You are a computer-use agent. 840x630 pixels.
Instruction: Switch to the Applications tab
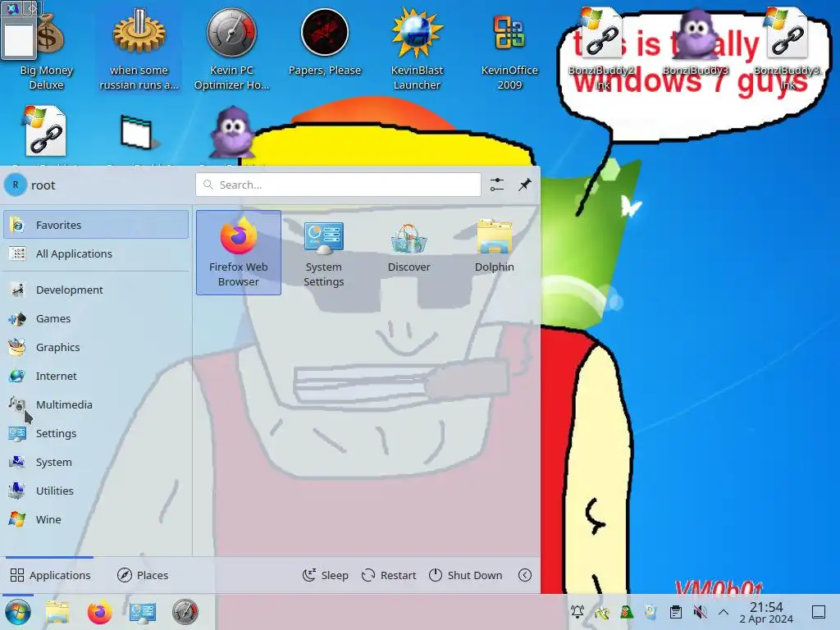[50, 575]
